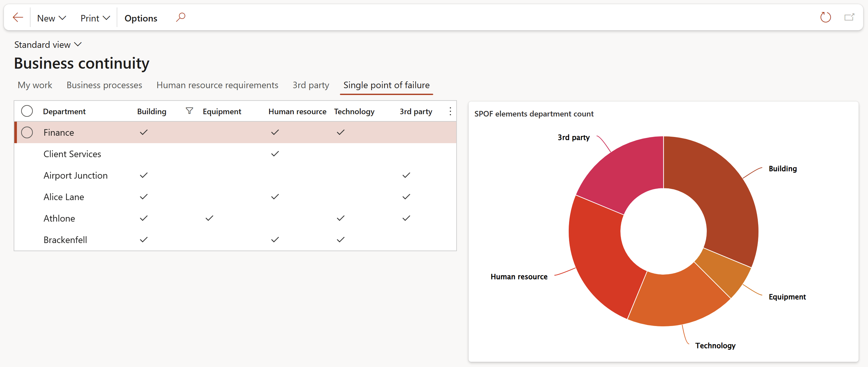Expand the New dropdown menu
This screenshot has height=367, width=868.
pos(51,18)
